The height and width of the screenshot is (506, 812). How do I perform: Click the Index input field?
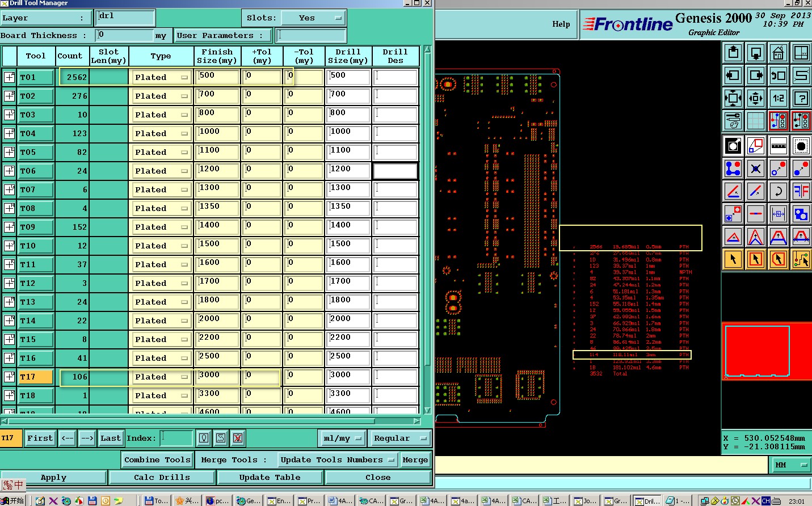click(x=176, y=438)
